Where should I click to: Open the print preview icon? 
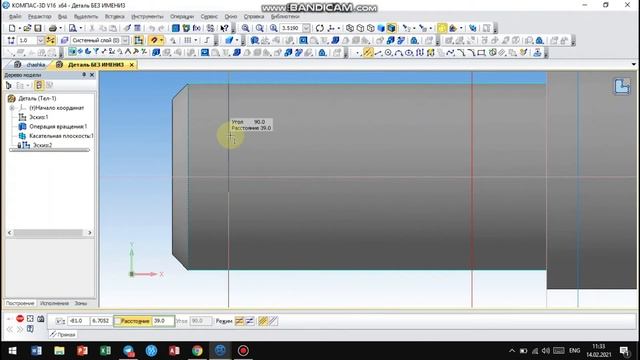(x=73, y=28)
